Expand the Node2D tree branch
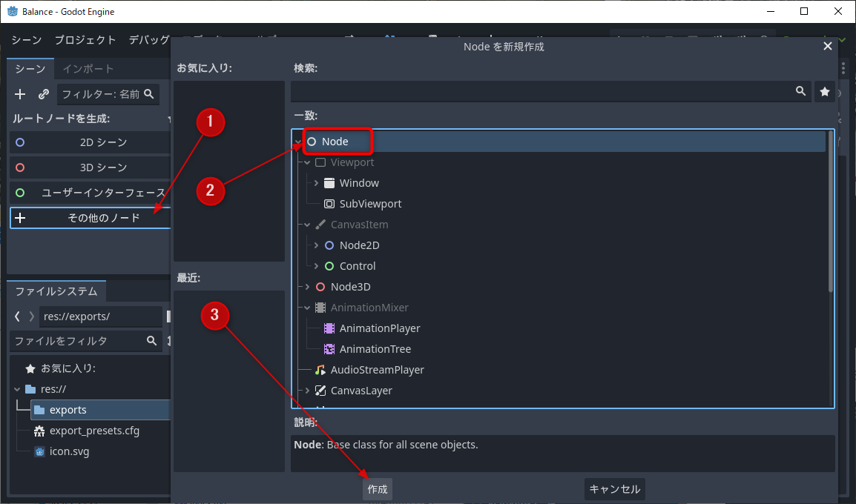The image size is (856, 504). pos(317,245)
